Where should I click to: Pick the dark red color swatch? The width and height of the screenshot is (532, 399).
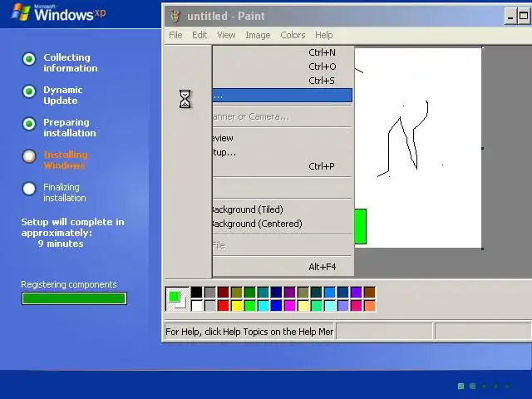pos(223,292)
